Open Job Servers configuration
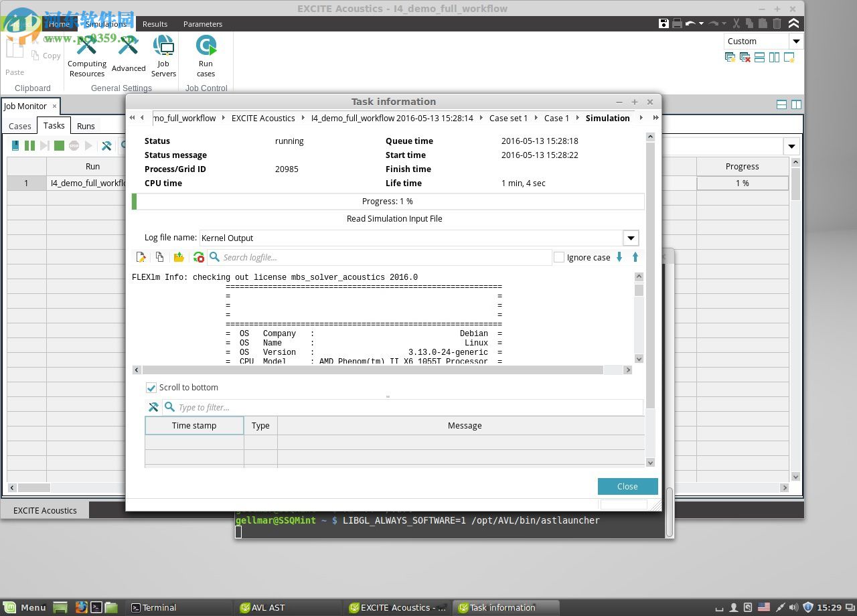The width and height of the screenshot is (857, 616). pyautogui.click(x=163, y=56)
